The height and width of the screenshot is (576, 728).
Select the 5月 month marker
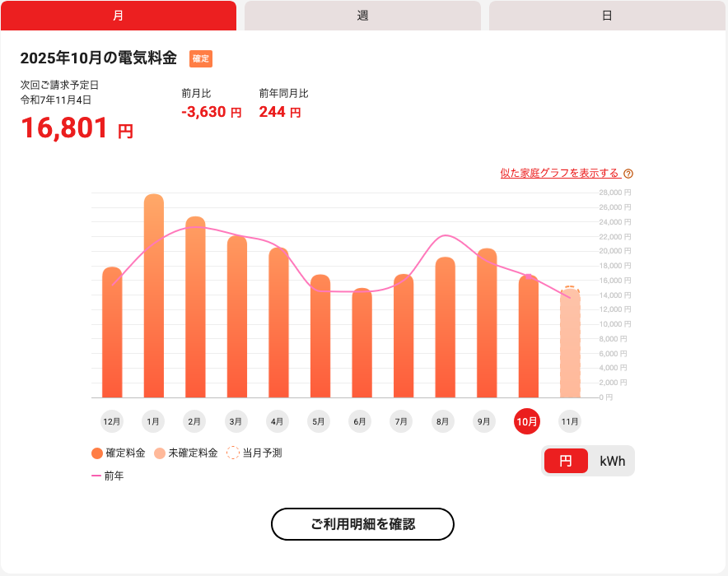(319, 421)
